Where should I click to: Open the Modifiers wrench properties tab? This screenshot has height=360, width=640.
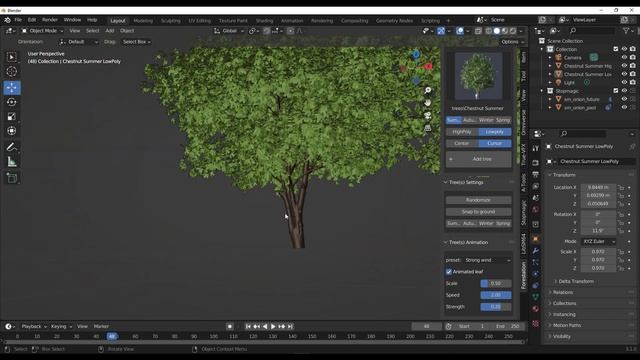pyautogui.click(x=536, y=251)
